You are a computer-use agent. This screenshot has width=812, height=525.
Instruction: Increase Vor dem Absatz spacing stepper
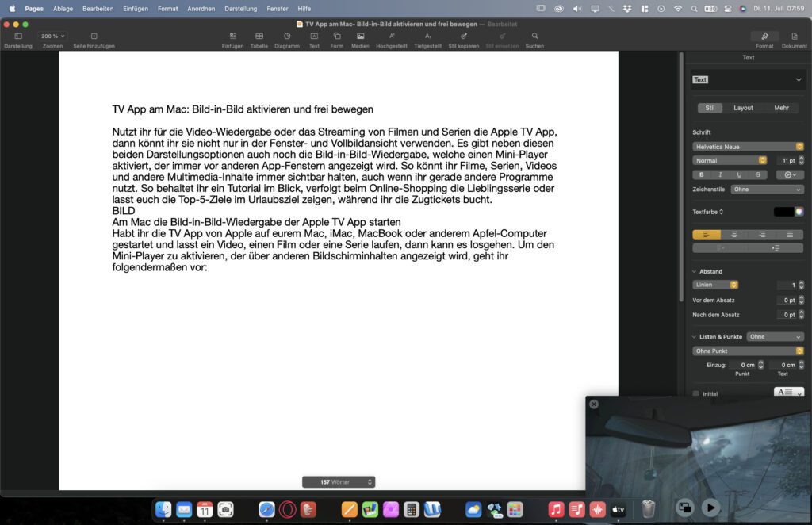(802, 297)
